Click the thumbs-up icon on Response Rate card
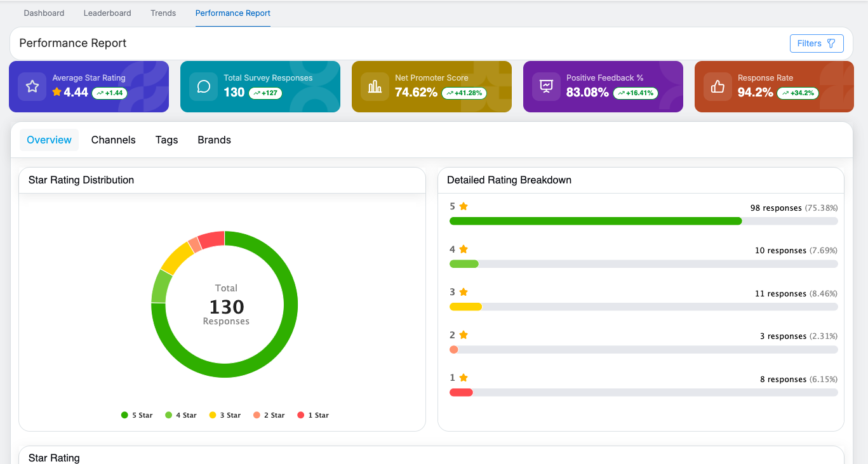868x464 pixels. click(x=718, y=86)
